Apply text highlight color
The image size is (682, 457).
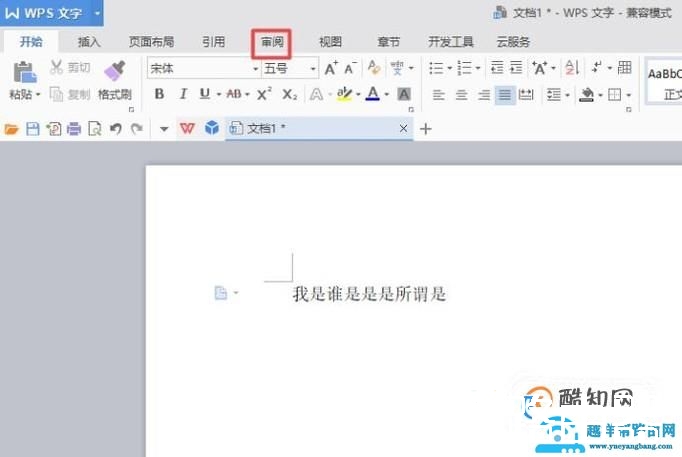click(344, 94)
